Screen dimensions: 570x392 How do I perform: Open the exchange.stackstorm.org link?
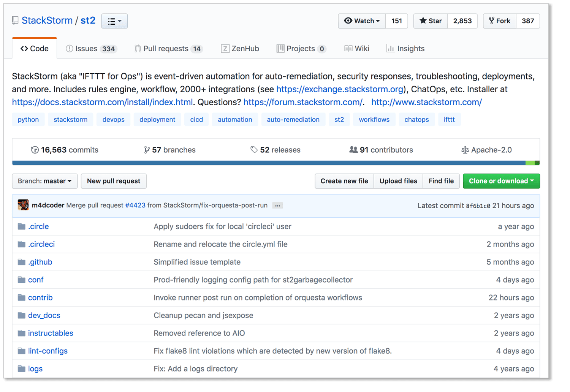tap(340, 89)
